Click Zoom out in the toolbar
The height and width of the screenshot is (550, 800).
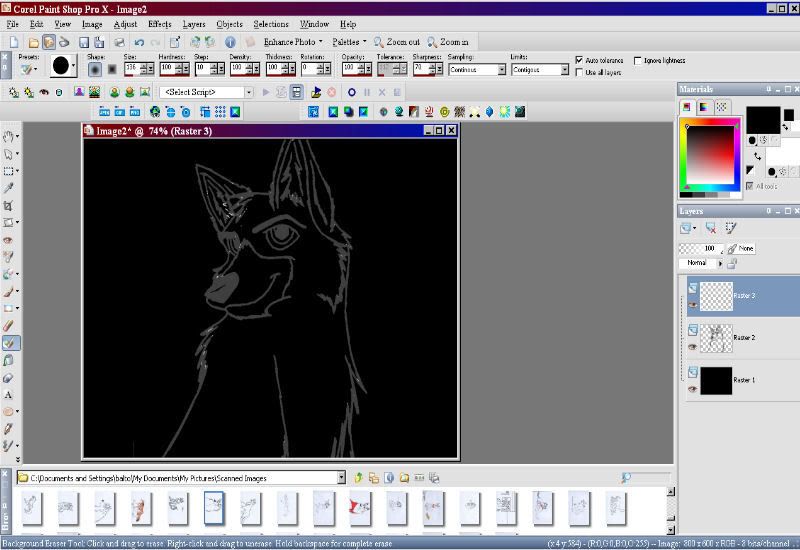(x=397, y=42)
